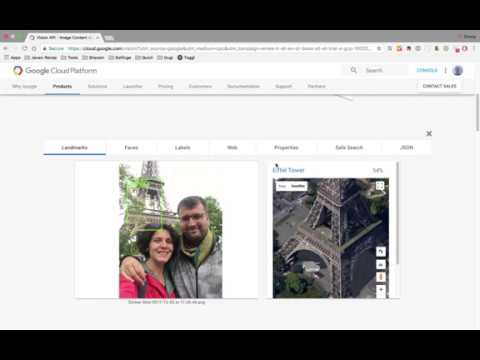Rotate the map with the rotate icon
The image size is (480, 360).
point(381,252)
